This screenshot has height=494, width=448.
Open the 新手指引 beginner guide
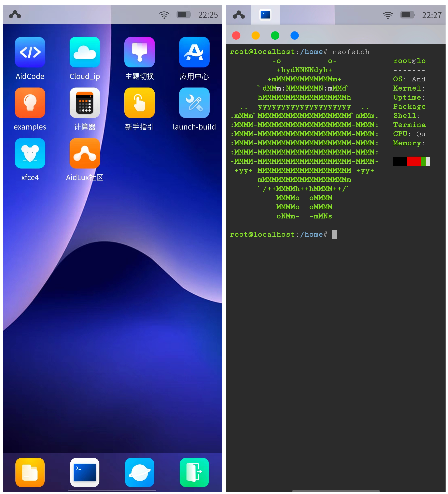[139, 103]
